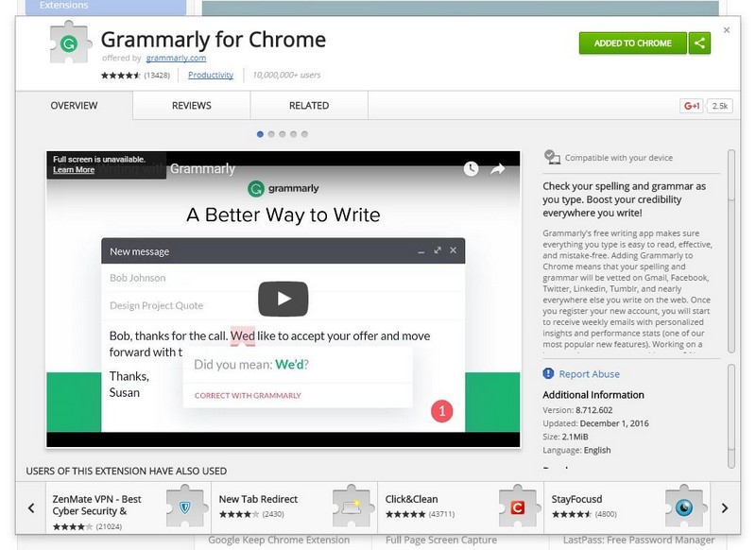Click the blue Report Abuse exclamation icon
This screenshot has width=756, height=550.
pyautogui.click(x=548, y=373)
